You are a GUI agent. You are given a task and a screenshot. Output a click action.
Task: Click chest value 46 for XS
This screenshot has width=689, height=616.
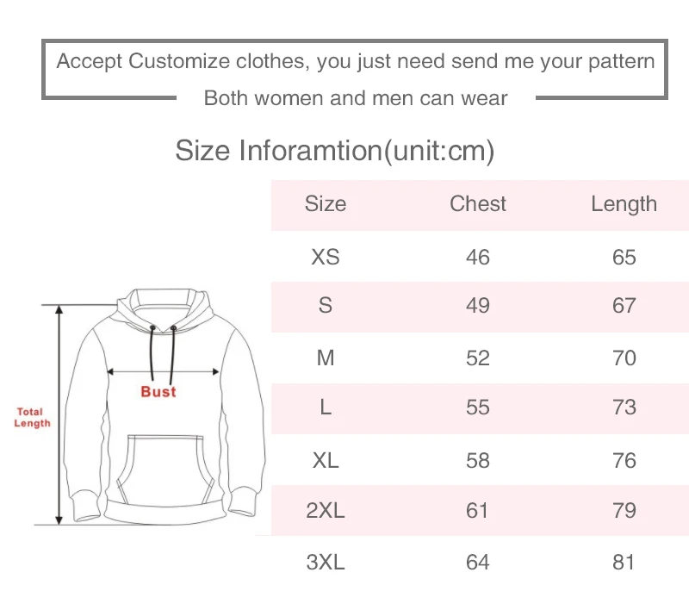click(x=478, y=258)
